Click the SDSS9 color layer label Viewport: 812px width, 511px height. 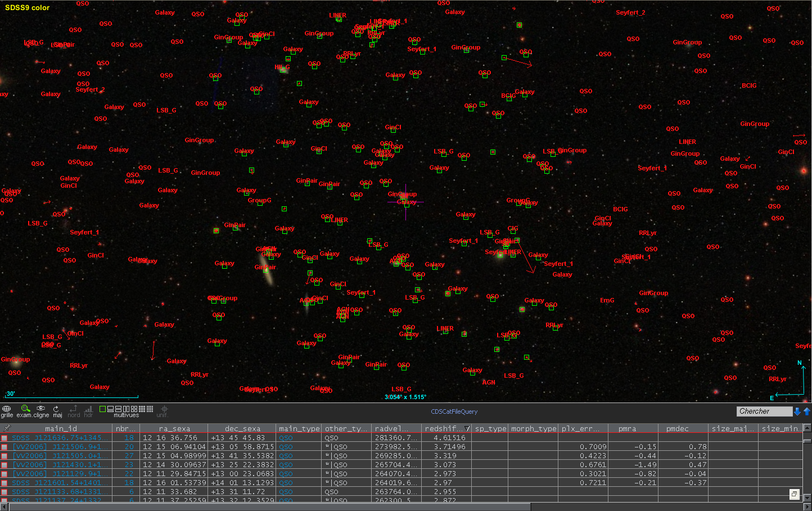pyautogui.click(x=28, y=8)
